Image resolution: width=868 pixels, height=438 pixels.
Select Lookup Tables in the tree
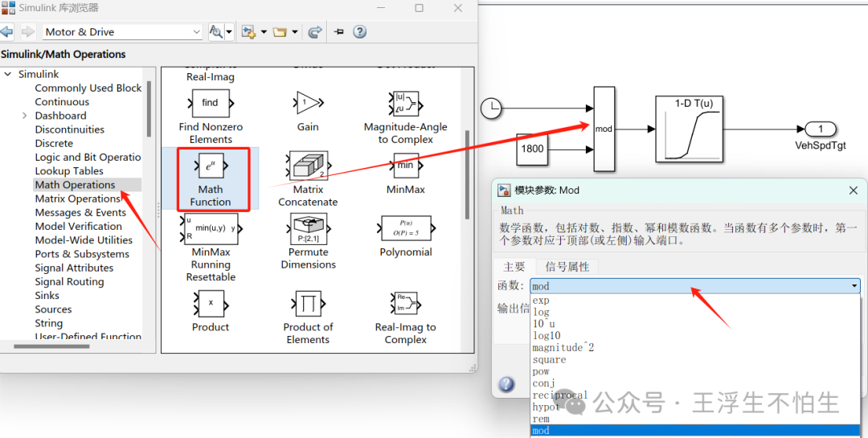coord(69,171)
